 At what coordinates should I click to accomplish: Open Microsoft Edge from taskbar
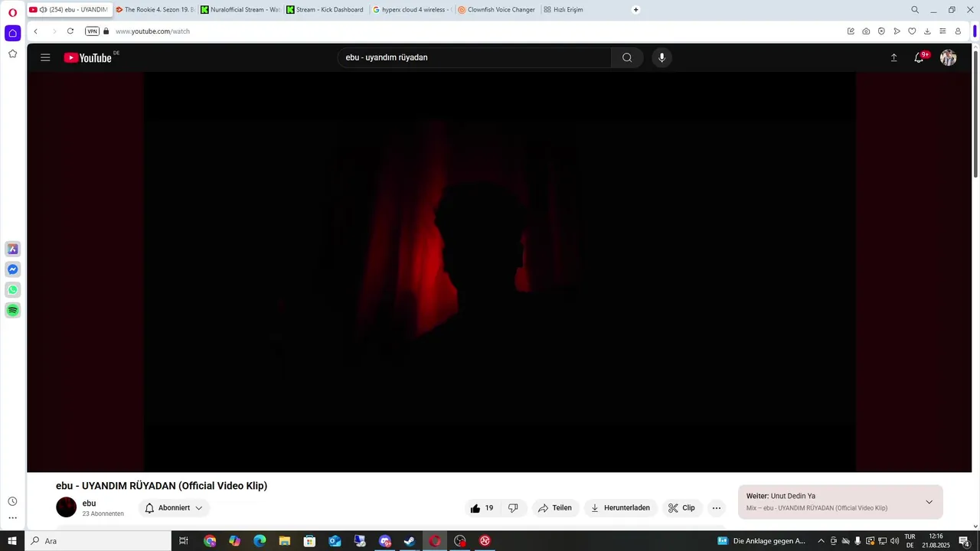(x=260, y=541)
